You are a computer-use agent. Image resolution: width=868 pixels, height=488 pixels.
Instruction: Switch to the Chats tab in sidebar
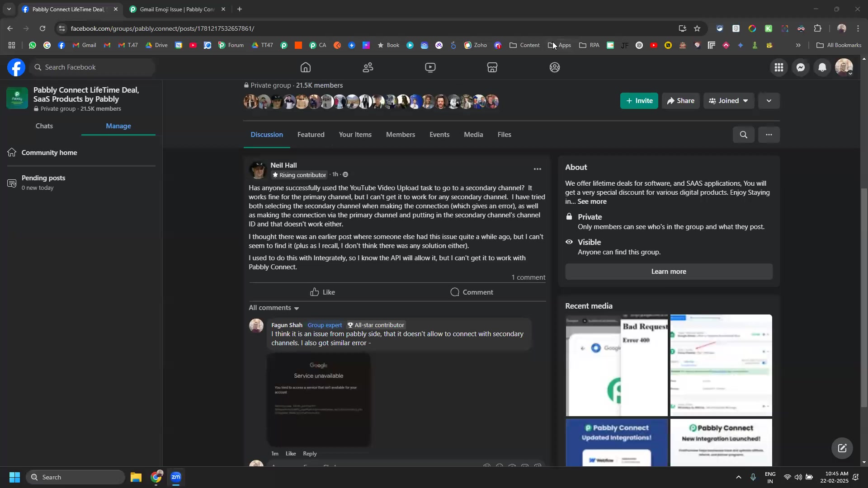tap(44, 126)
